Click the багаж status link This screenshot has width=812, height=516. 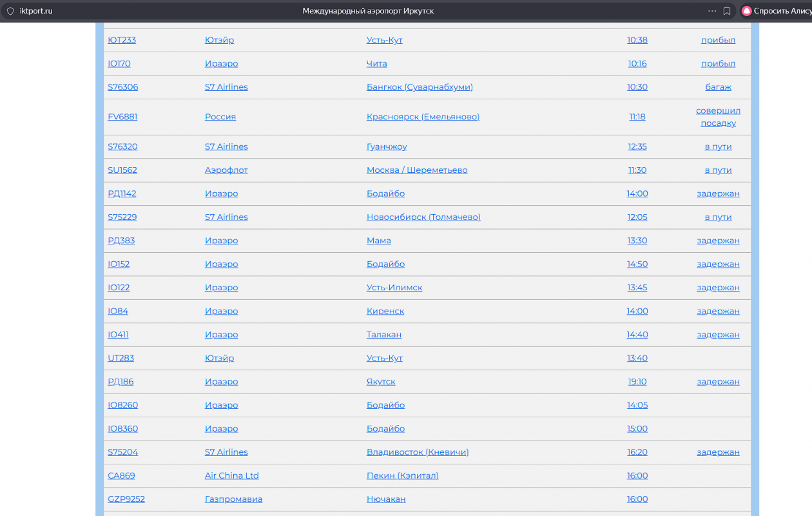tap(718, 87)
